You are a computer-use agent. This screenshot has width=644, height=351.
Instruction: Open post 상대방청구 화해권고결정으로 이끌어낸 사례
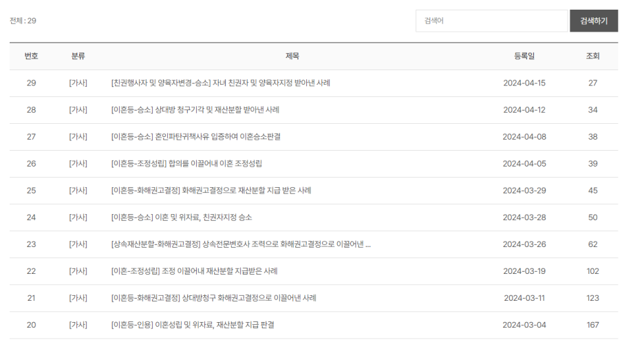coord(213,298)
